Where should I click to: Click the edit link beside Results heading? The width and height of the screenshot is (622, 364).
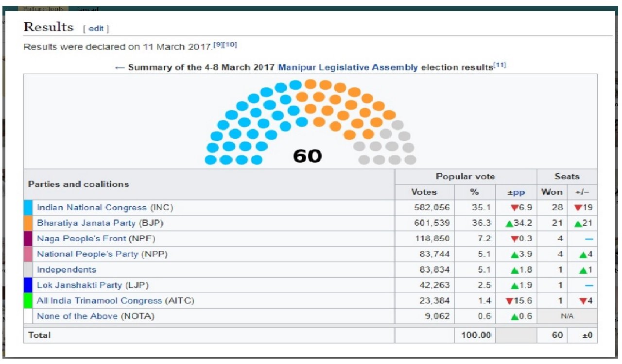pos(96,29)
